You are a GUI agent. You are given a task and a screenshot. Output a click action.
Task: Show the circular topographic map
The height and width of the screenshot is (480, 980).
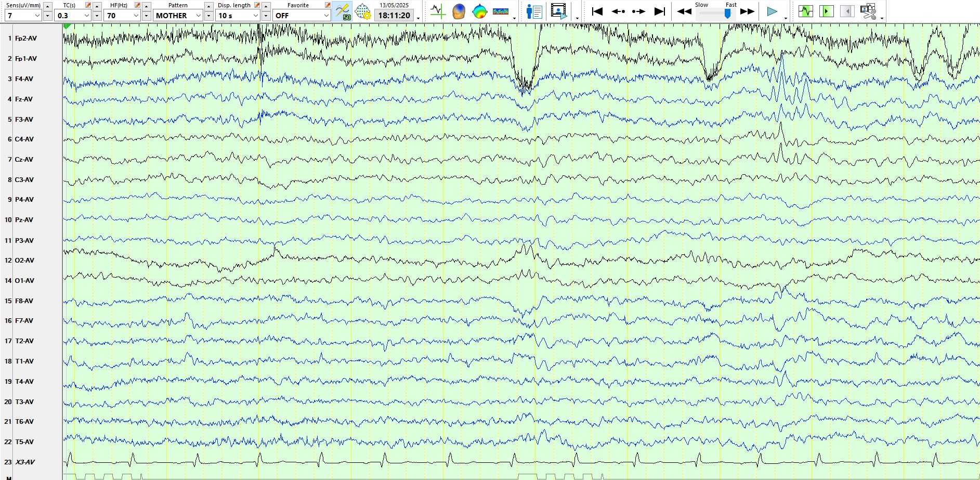[x=479, y=11]
